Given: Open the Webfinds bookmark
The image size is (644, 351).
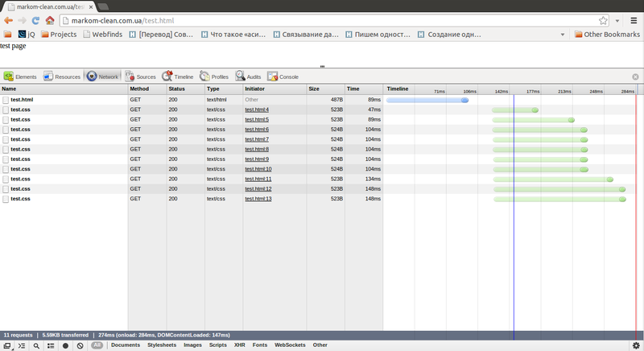Looking at the screenshot, I should point(103,35).
